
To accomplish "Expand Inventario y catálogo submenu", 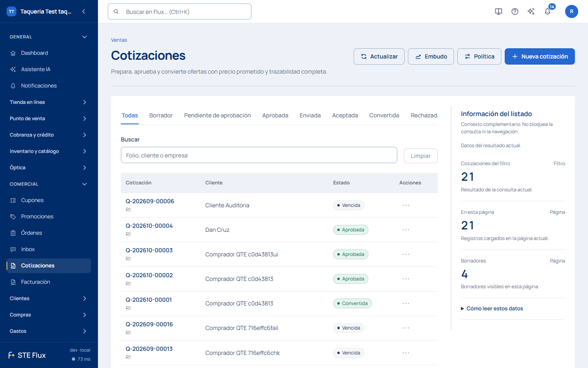I will tap(49, 151).
